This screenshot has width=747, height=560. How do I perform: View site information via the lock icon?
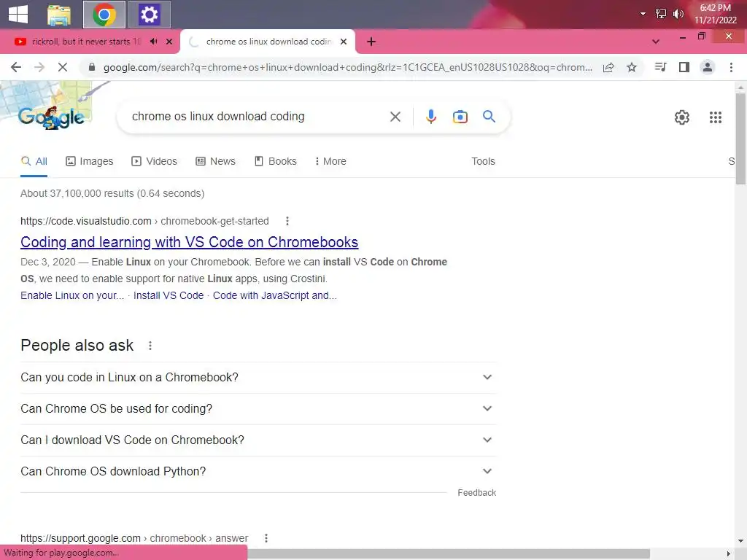pos(92,67)
